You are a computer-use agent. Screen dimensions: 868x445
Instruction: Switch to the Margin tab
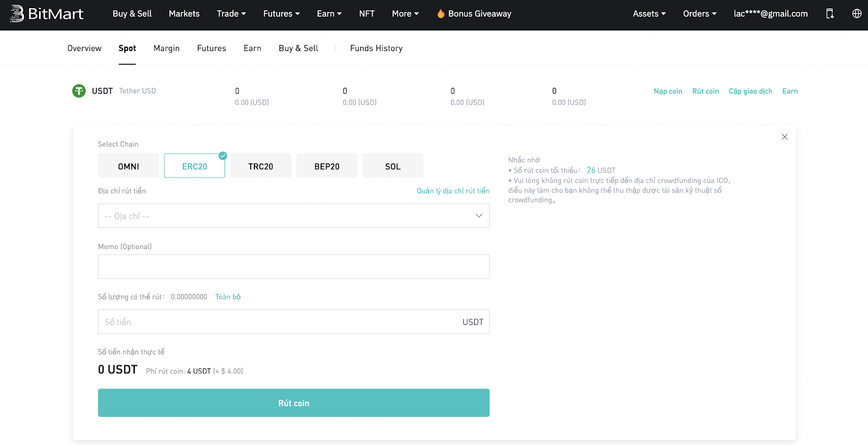point(167,48)
